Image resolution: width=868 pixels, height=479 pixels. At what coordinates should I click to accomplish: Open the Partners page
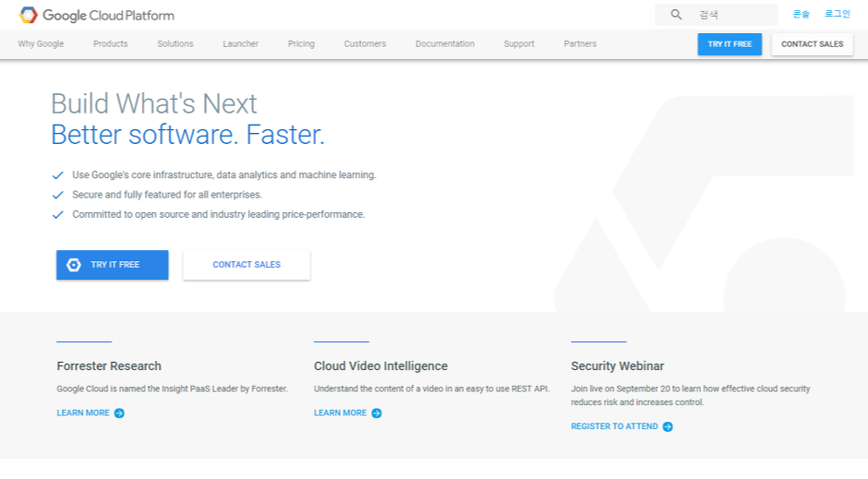click(x=580, y=43)
